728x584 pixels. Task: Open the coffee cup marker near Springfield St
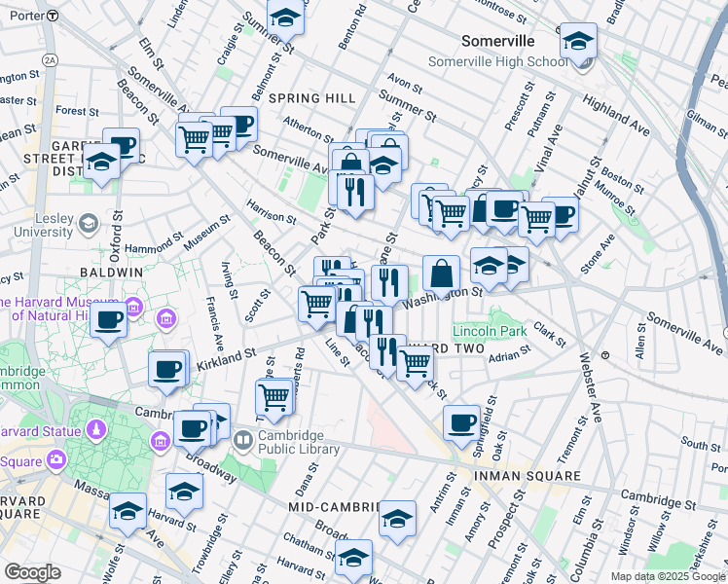pos(461,423)
